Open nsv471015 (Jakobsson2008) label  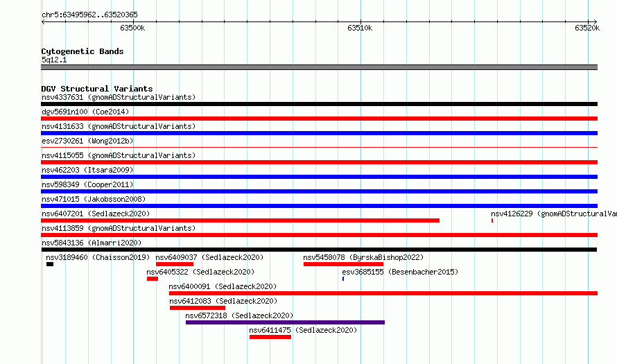click(x=94, y=199)
